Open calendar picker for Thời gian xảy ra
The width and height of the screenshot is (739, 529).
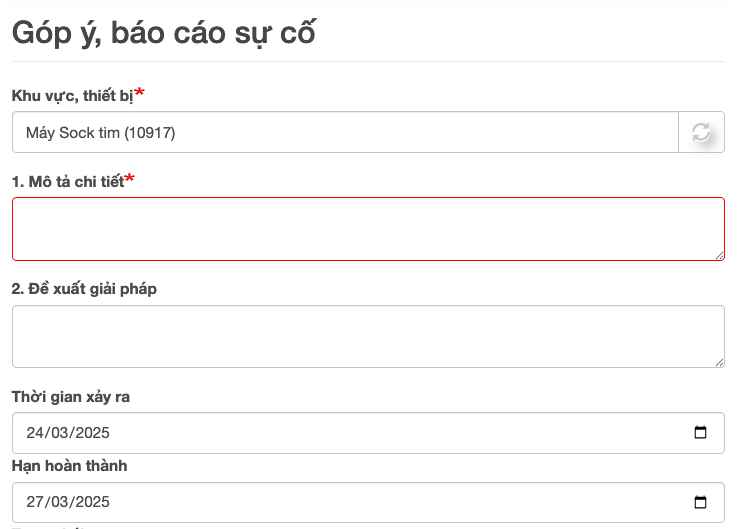(700, 433)
